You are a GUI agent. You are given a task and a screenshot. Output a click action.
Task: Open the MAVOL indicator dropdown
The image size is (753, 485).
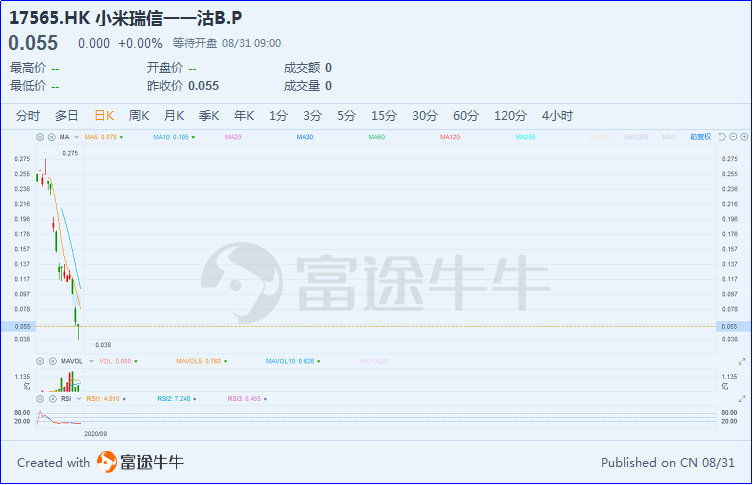(x=91, y=361)
